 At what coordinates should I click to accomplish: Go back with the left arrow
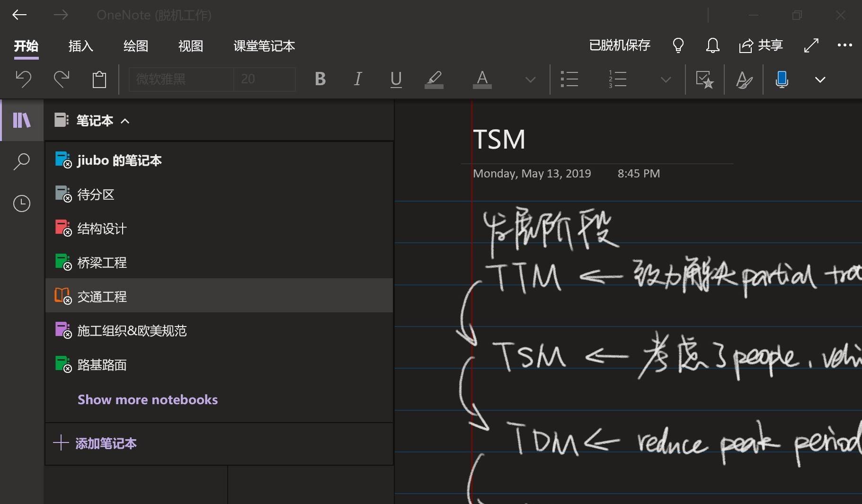click(x=19, y=15)
